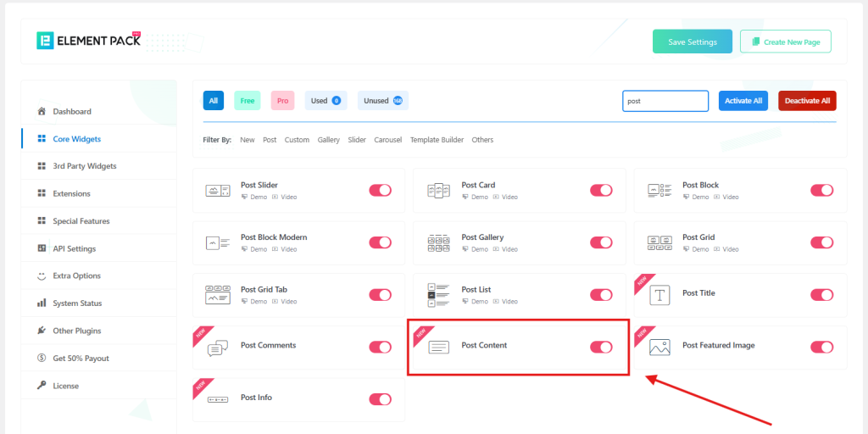Click the Post Title widget icon
868x434 pixels.
(x=659, y=295)
